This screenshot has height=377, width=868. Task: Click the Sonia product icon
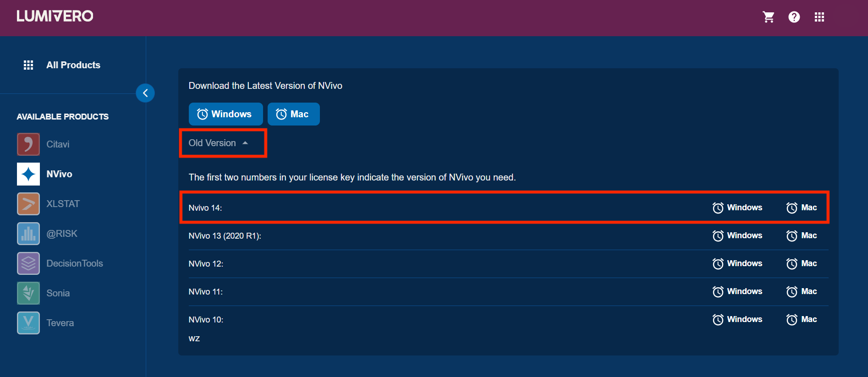28,293
